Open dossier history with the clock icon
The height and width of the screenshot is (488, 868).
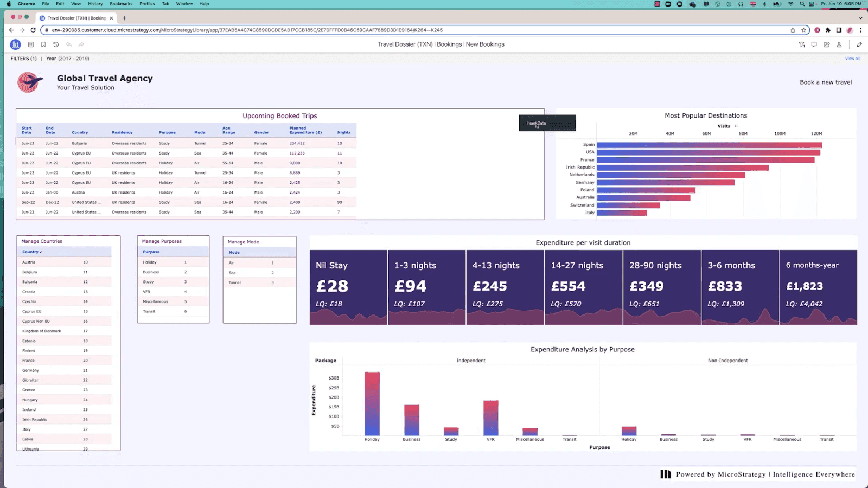(x=55, y=44)
